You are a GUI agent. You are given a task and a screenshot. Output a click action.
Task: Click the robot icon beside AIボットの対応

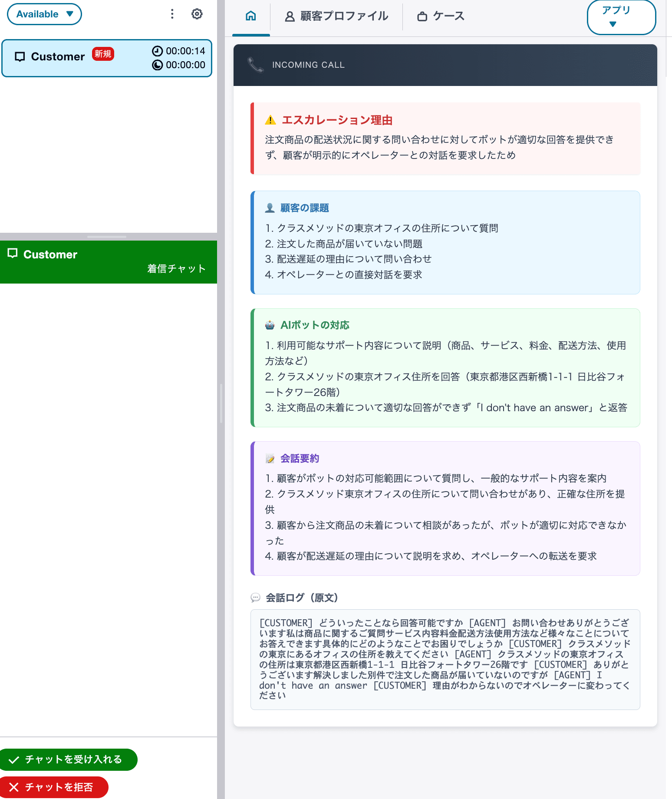click(x=270, y=325)
